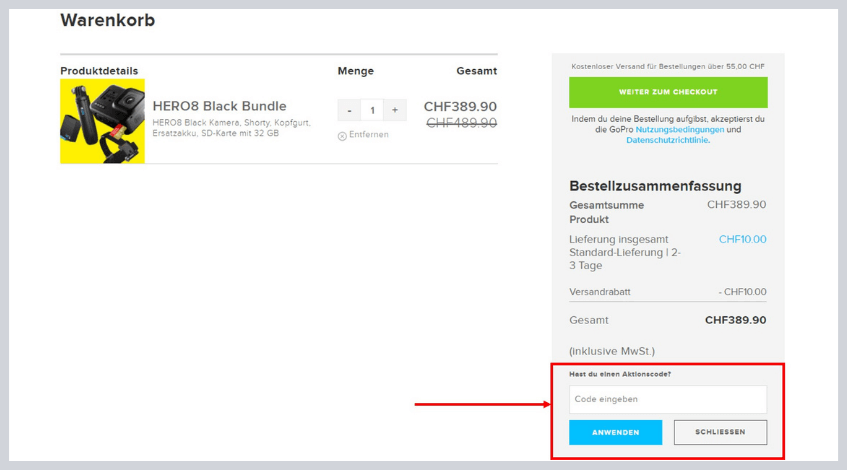
Task: Click the circled x remove icon
Action: (x=342, y=136)
